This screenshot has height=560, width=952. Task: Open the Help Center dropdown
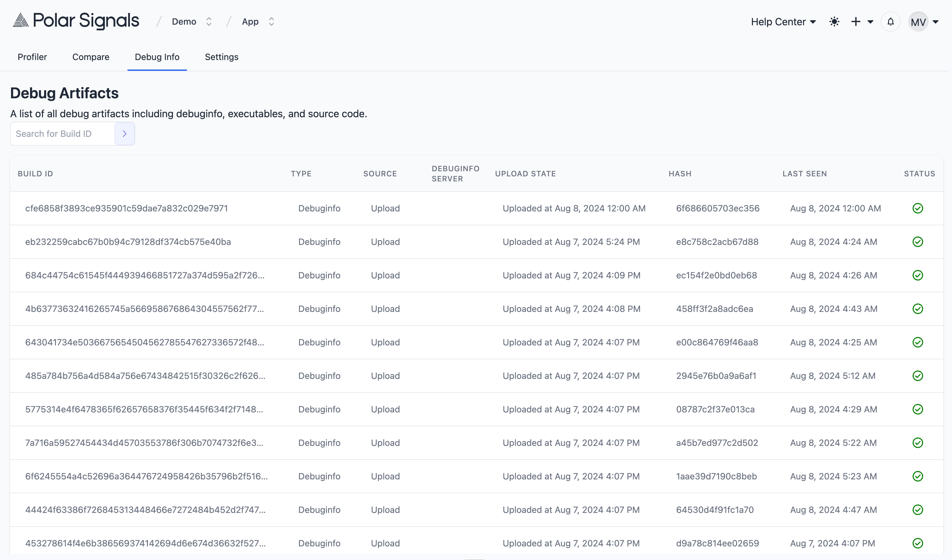coord(783,21)
